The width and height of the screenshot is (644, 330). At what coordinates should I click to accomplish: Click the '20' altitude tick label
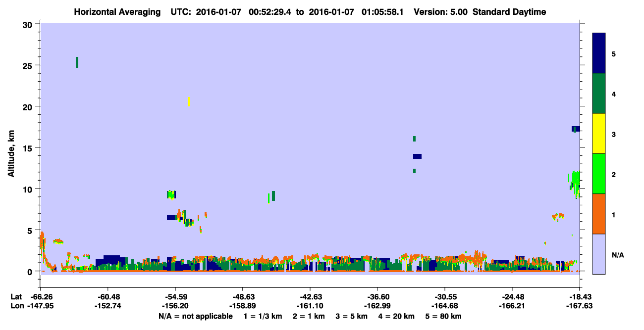pos(29,107)
